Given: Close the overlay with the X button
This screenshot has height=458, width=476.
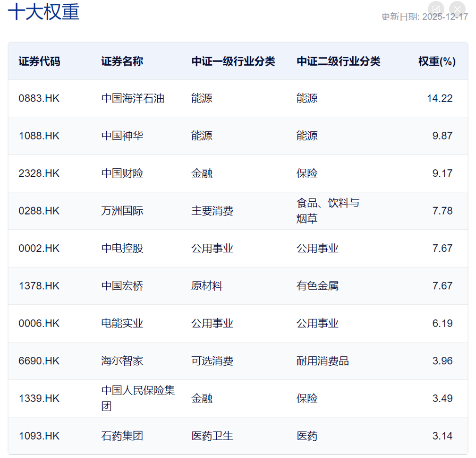Looking at the screenshot, I should [x=457, y=9].
